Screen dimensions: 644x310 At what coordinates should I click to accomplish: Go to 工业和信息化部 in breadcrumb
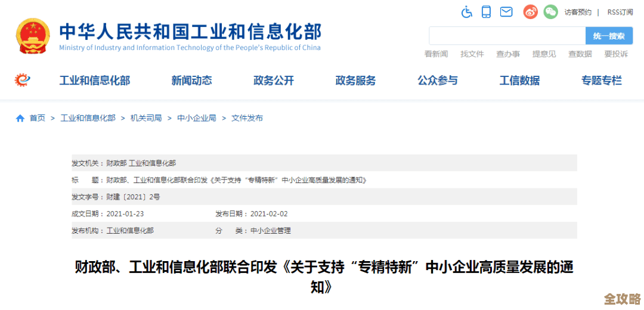pos(88,118)
